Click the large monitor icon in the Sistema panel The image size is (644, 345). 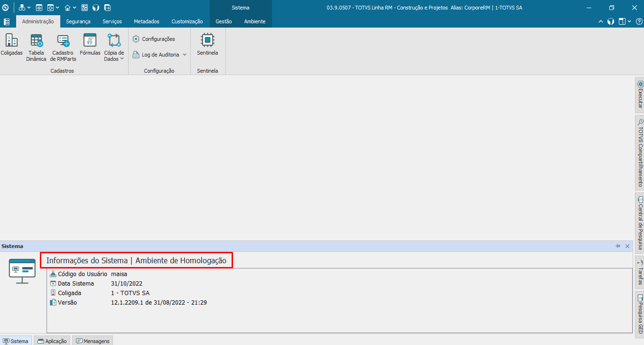point(22,271)
